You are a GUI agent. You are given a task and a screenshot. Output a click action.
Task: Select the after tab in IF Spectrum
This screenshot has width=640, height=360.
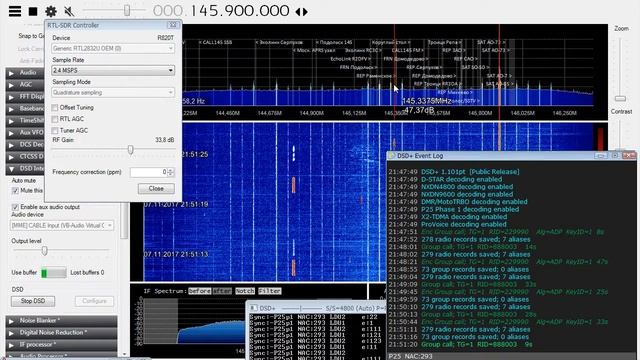click(222, 291)
